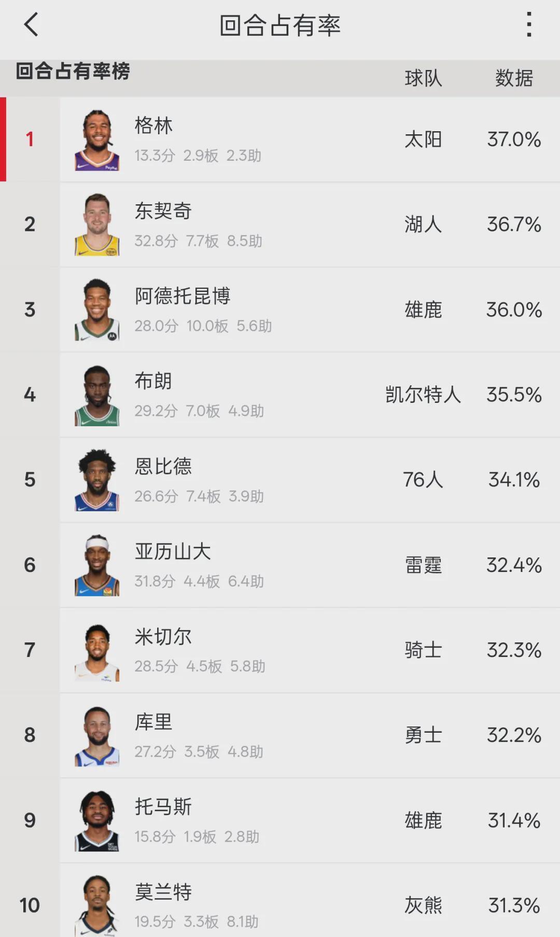Tap 37.0% value for 格林
Image resolution: width=560 pixels, height=937 pixels.
pyautogui.click(x=514, y=138)
